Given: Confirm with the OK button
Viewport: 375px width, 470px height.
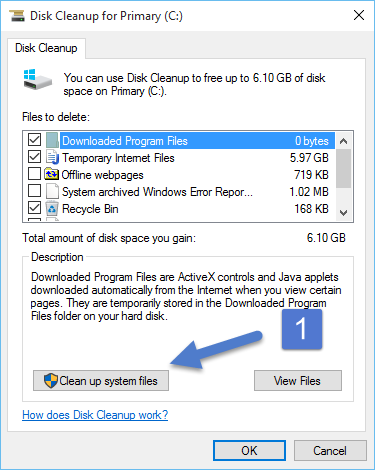Looking at the screenshot, I should (249, 451).
